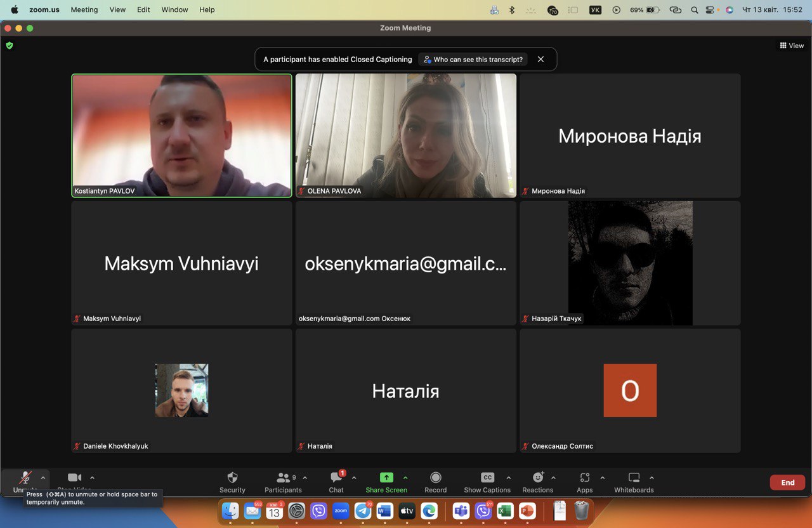Image resolution: width=812 pixels, height=528 pixels.
Task: Toggle the camera video off
Action: pos(75,478)
